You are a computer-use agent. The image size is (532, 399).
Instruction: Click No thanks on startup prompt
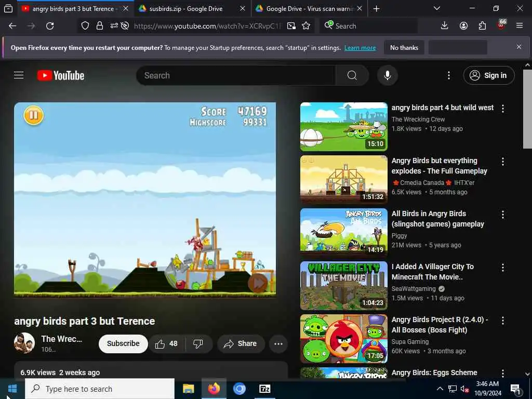tap(404, 47)
